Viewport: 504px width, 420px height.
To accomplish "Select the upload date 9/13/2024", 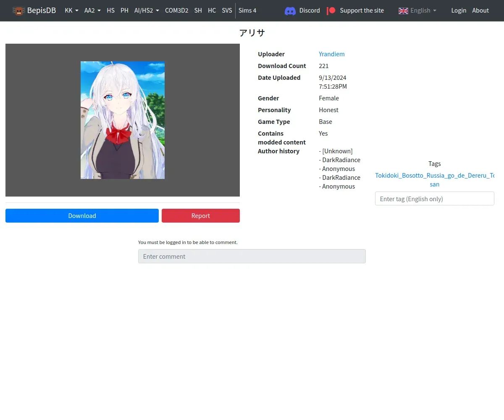I will 333,77.
